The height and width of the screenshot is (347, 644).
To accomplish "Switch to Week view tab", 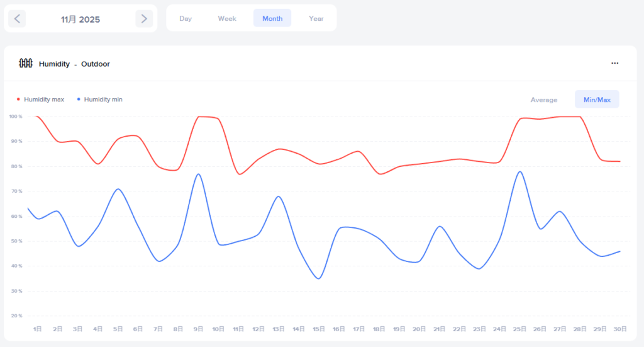I will tap(227, 18).
